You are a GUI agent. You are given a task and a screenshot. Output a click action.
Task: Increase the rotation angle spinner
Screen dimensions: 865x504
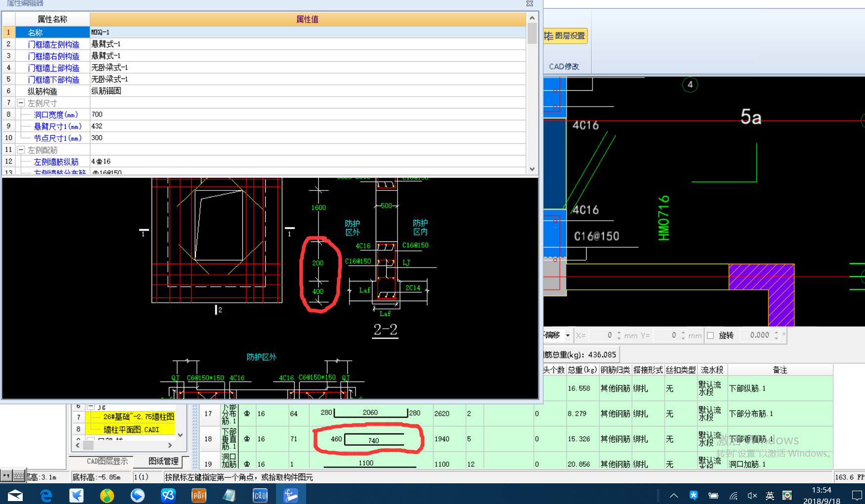coord(777,333)
